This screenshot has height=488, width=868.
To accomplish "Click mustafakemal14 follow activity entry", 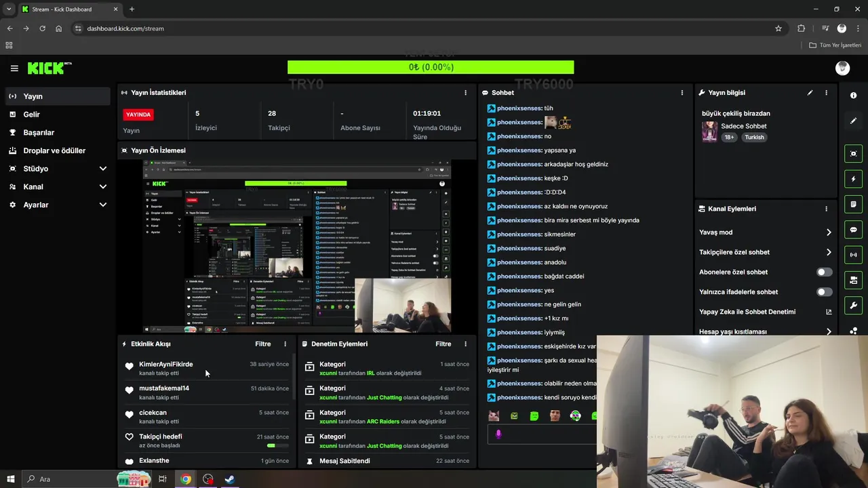I will [207, 393].
